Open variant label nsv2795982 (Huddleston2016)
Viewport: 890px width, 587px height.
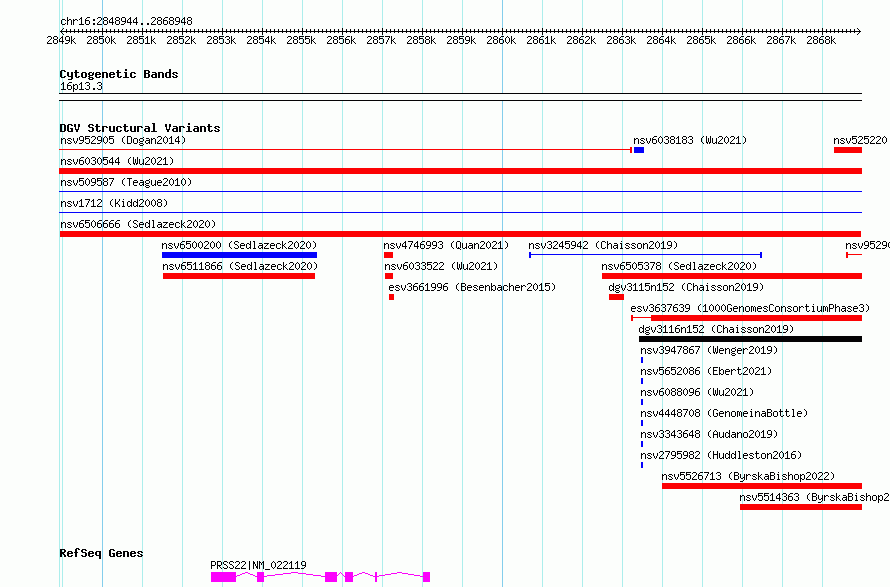pos(721,455)
